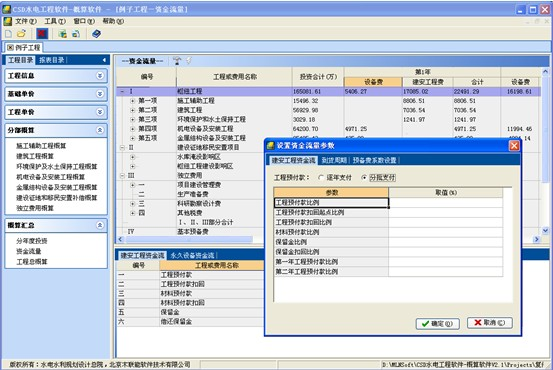The height and width of the screenshot is (370, 553).
Task: Open 分年度投资 in sidebar
Action: (x=31, y=241)
